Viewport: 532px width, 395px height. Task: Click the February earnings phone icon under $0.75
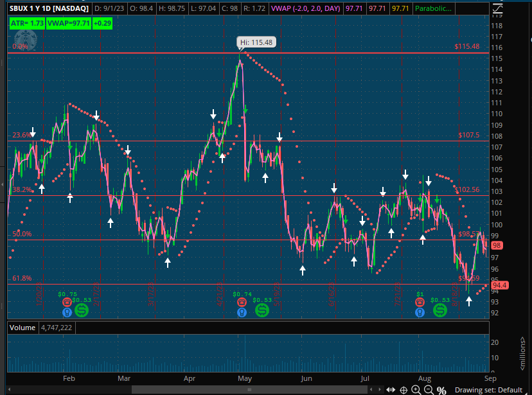click(67, 302)
